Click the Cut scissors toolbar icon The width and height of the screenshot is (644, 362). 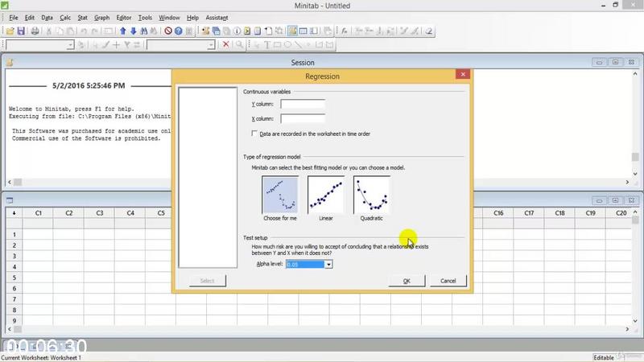tap(49, 31)
